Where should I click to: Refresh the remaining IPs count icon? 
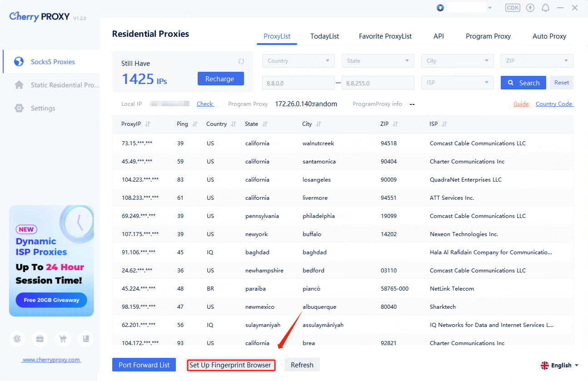click(x=241, y=61)
